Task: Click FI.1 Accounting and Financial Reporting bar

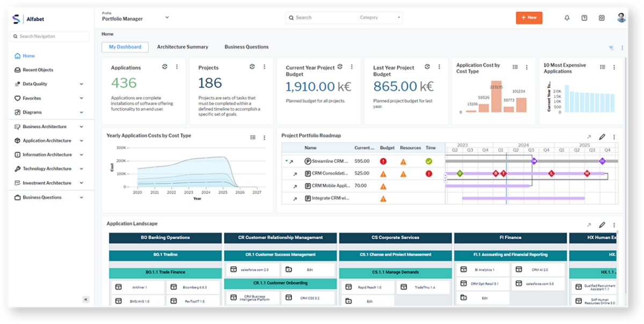Action: tap(510, 255)
